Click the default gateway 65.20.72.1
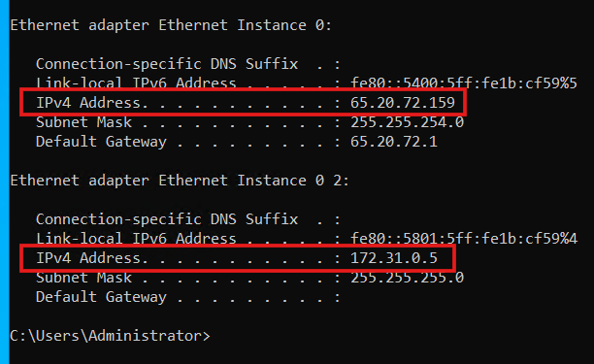Viewport: 594px width, 364px height. click(x=394, y=142)
